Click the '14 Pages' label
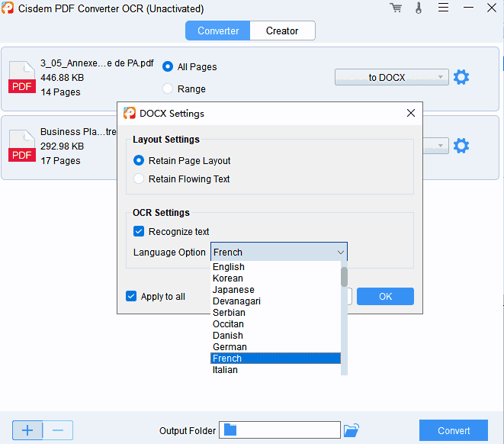This screenshot has height=444, width=504. (60, 92)
